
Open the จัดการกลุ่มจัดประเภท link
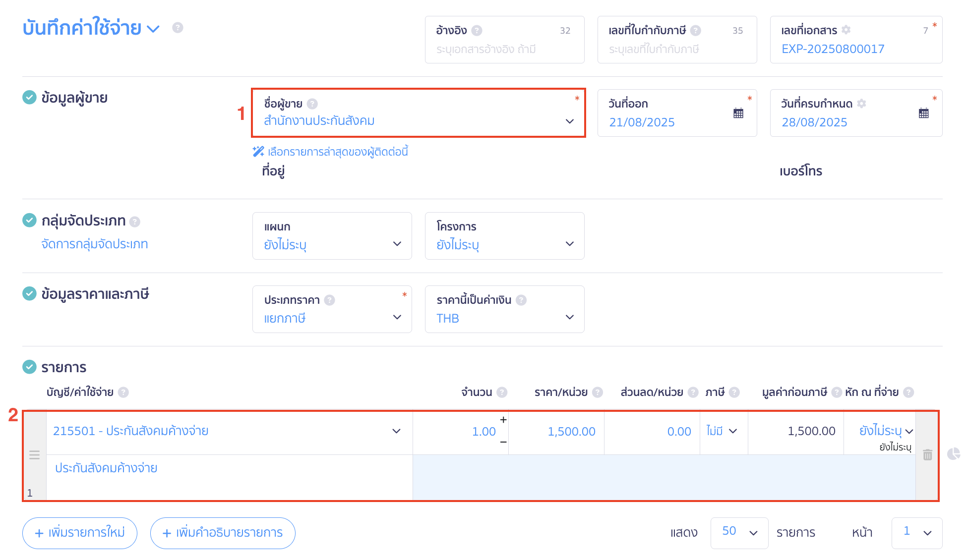(95, 244)
